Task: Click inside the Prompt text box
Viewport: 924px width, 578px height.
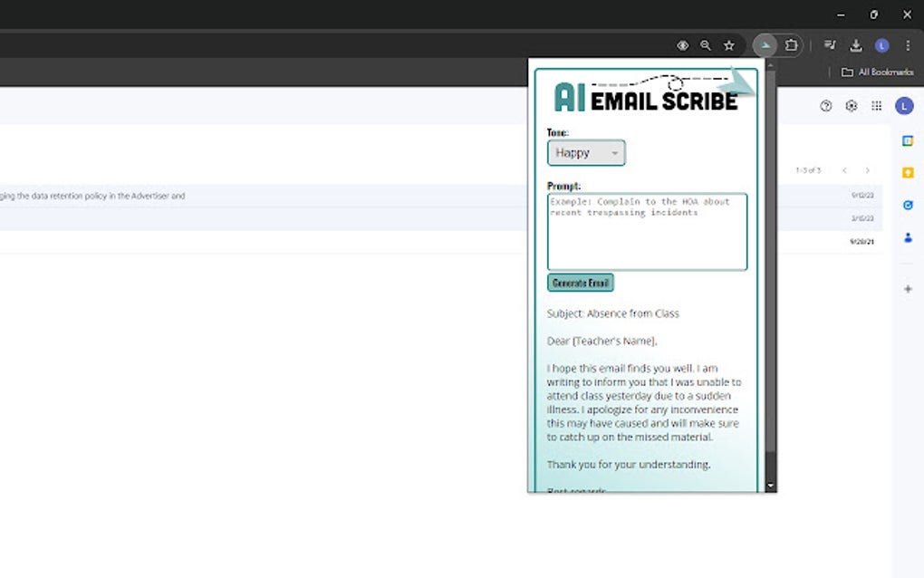Action: [646, 231]
